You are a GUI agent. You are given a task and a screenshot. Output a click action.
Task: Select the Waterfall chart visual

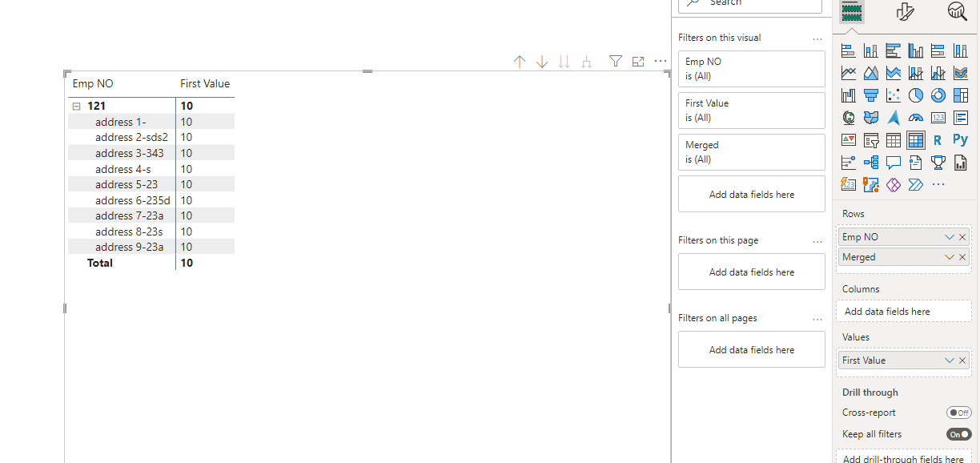coord(849,95)
